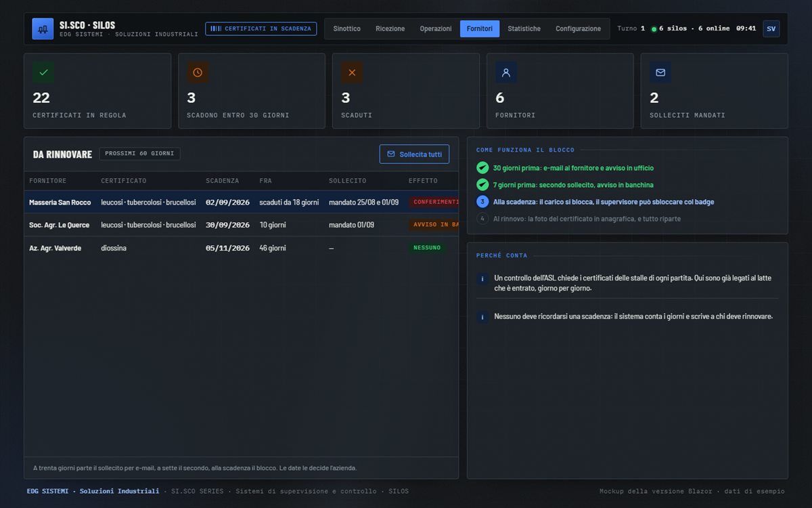Click the clock icon on Scadono entro 30 giorni
Image resolution: width=812 pixels, height=508 pixels.
[x=198, y=72]
